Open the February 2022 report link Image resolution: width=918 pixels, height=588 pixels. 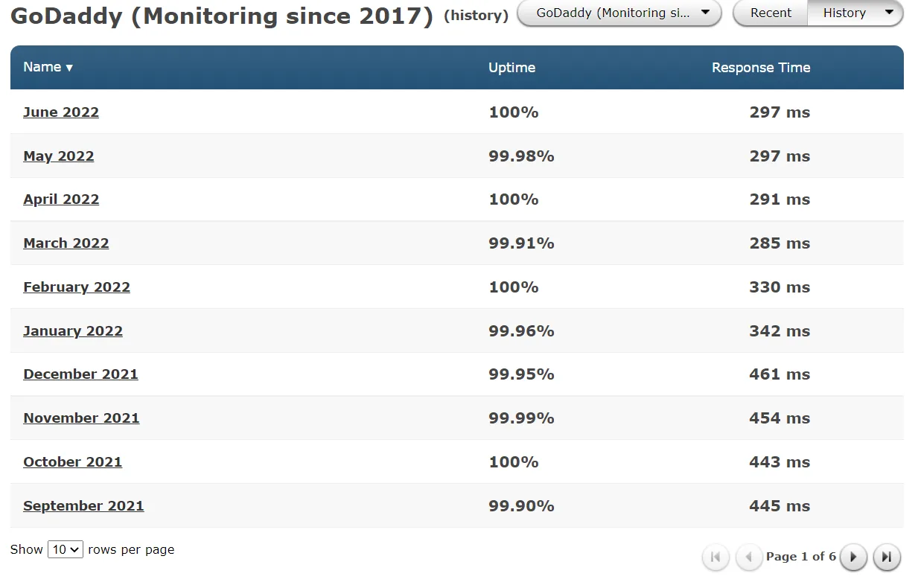77,287
